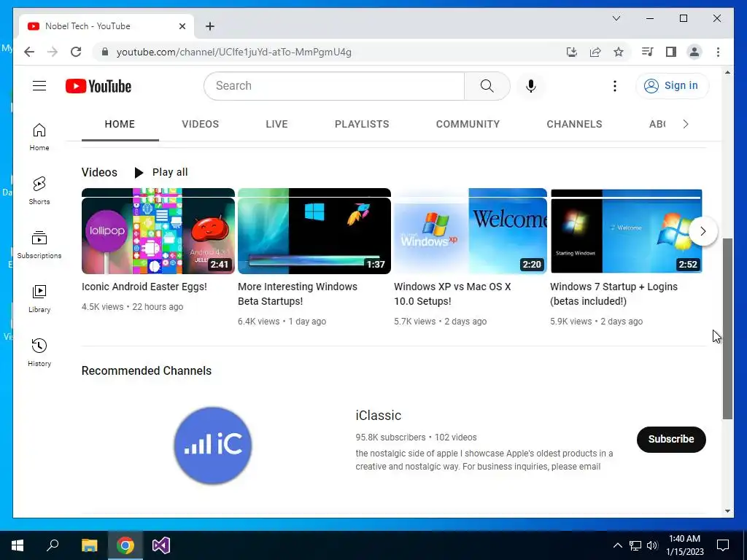
Task: Open YouTube settings three-dot menu
Action: point(614,86)
